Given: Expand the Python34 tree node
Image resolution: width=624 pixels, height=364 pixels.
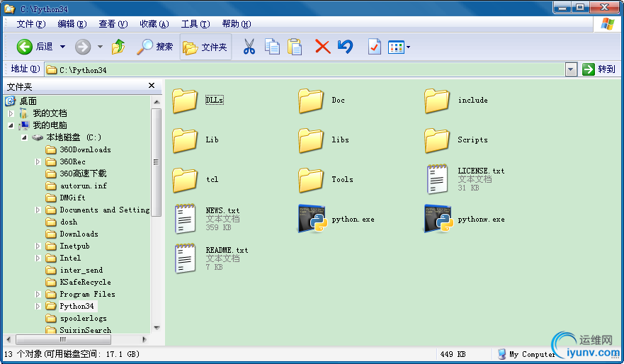Looking at the screenshot, I should point(38,307).
